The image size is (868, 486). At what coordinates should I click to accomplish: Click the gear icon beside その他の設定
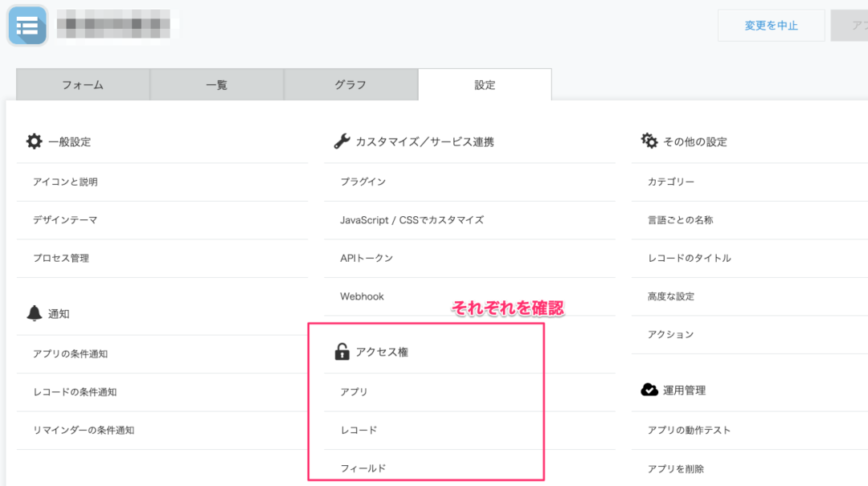tap(649, 140)
